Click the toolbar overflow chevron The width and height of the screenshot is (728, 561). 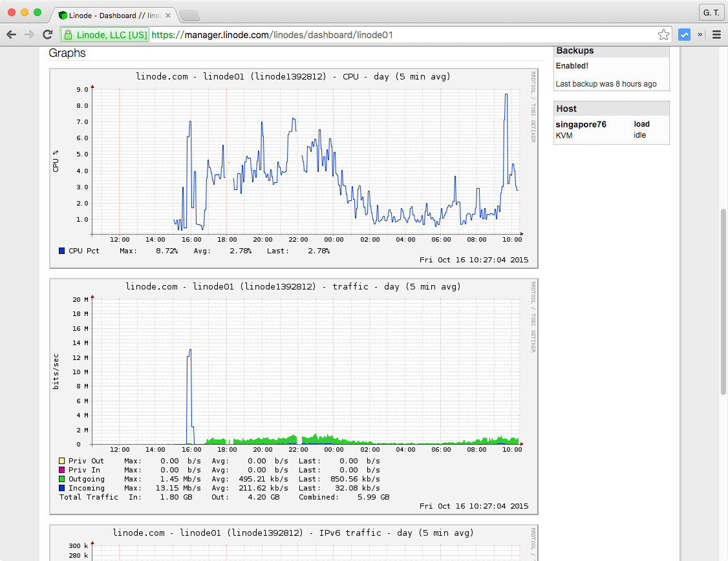(700, 34)
